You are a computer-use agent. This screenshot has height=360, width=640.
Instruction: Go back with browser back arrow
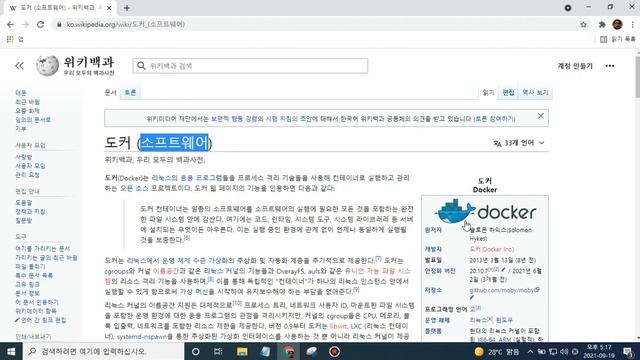coord(10,24)
